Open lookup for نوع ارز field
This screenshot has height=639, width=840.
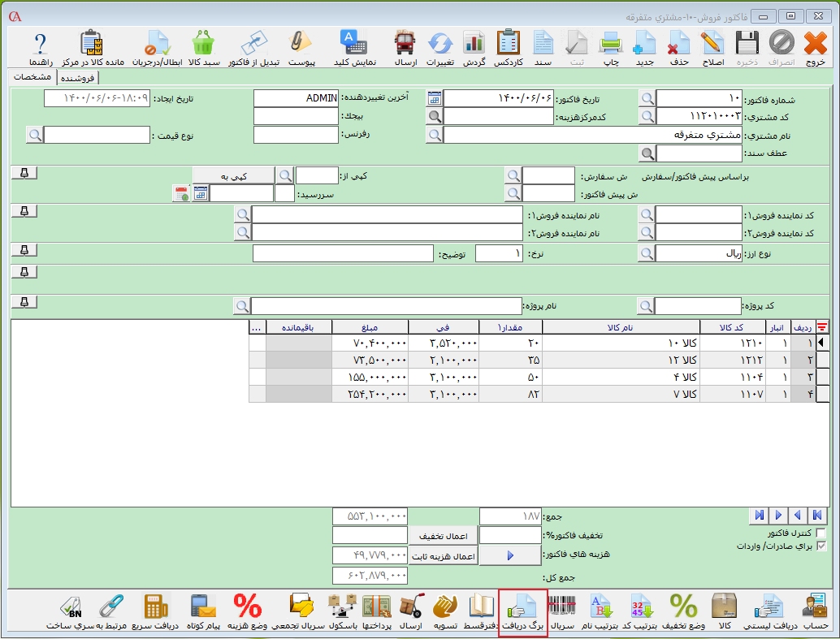(647, 253)
